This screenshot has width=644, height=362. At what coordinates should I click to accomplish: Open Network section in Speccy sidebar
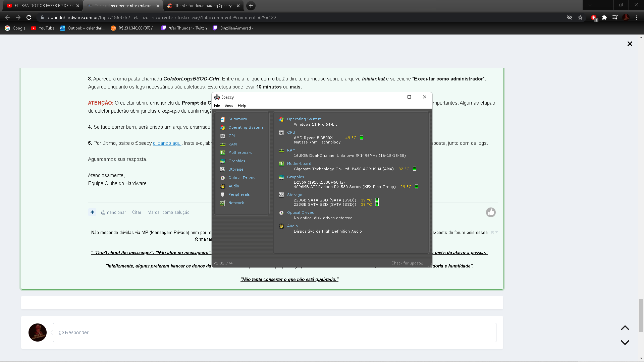[236, 203]
